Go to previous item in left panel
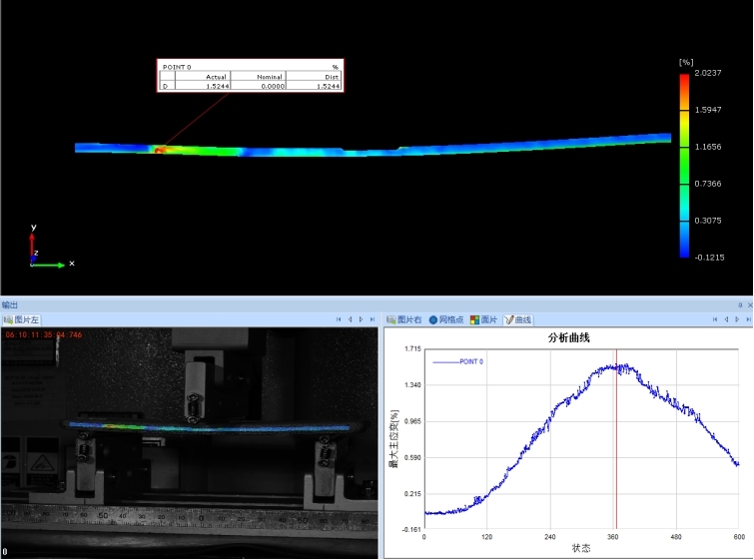754x560 pixels. coord(350,319)
